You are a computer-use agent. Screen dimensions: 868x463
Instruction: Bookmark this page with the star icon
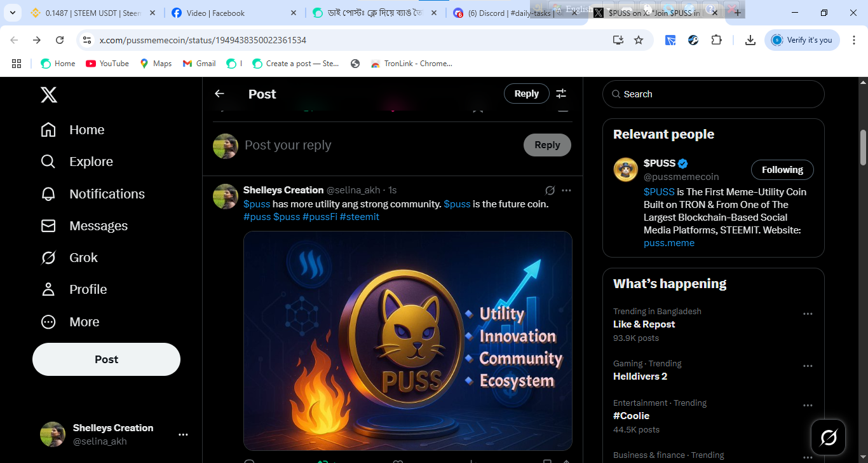(x=639, y=40)
